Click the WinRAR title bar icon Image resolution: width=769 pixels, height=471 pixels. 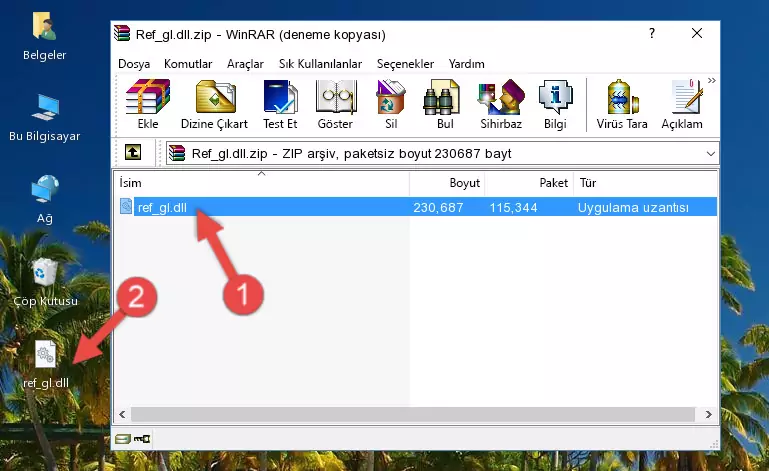[x=122, y=33]
